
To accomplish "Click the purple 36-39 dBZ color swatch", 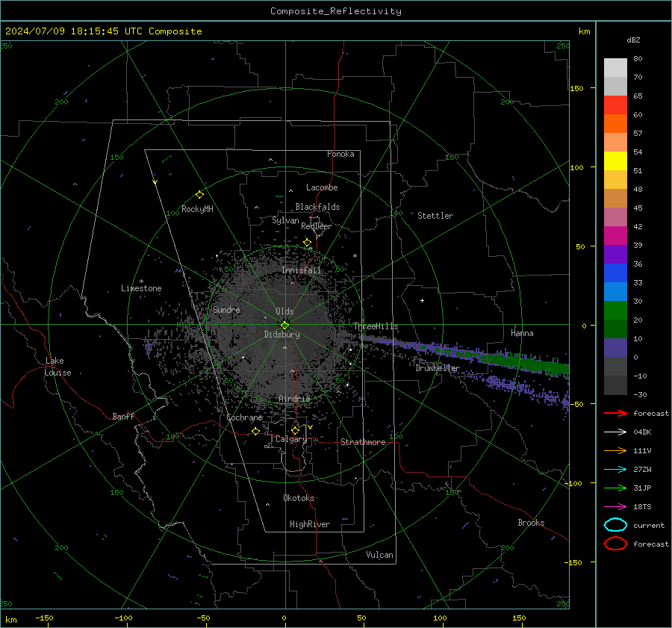I will click(x=615, y=254).
